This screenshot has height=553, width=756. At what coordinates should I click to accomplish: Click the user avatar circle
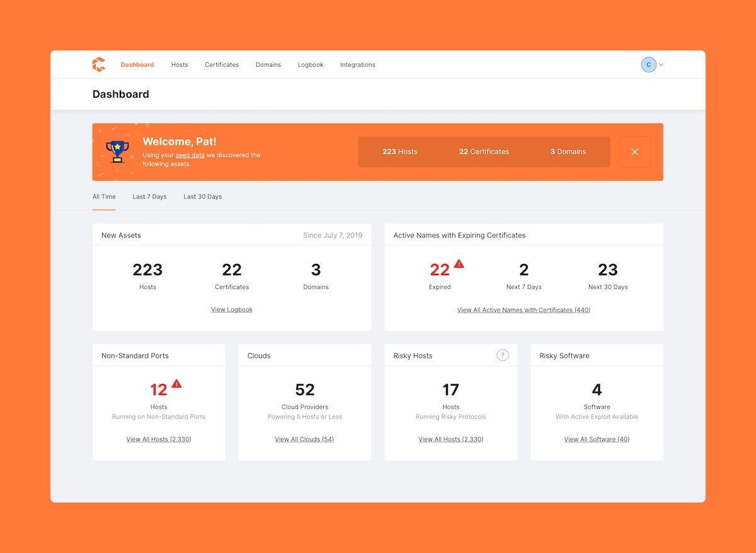click(648, 64)
